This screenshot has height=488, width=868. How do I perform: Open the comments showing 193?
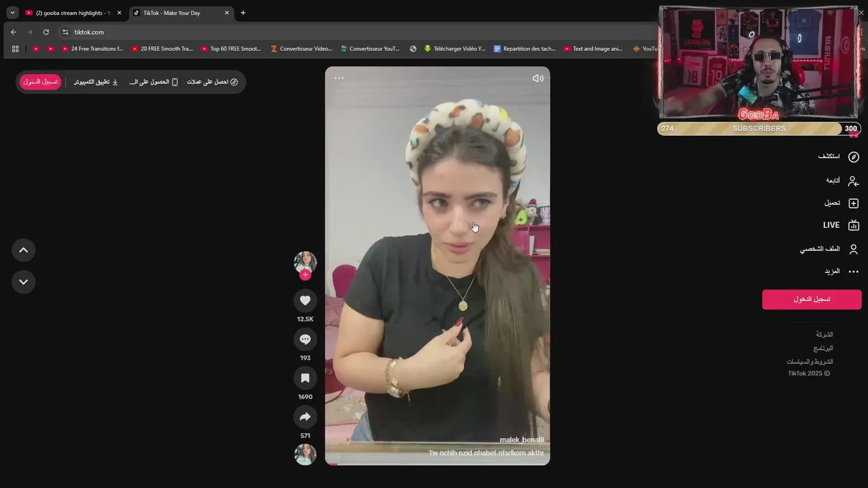coord(305,339)
